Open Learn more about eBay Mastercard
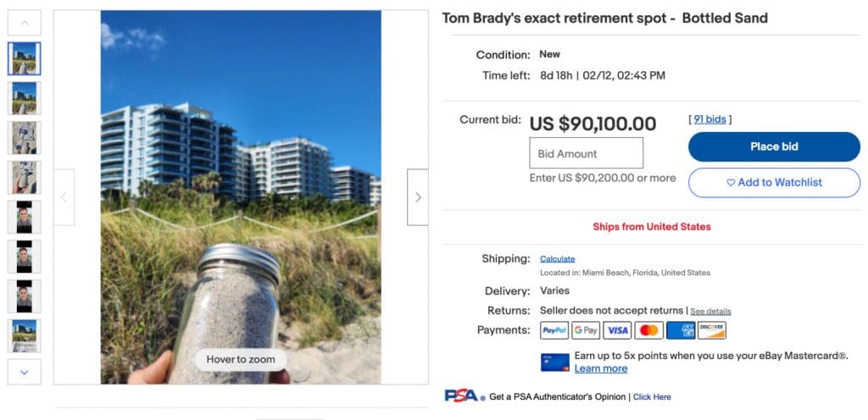Screen dimensions: 868x420 click(600, 368)
